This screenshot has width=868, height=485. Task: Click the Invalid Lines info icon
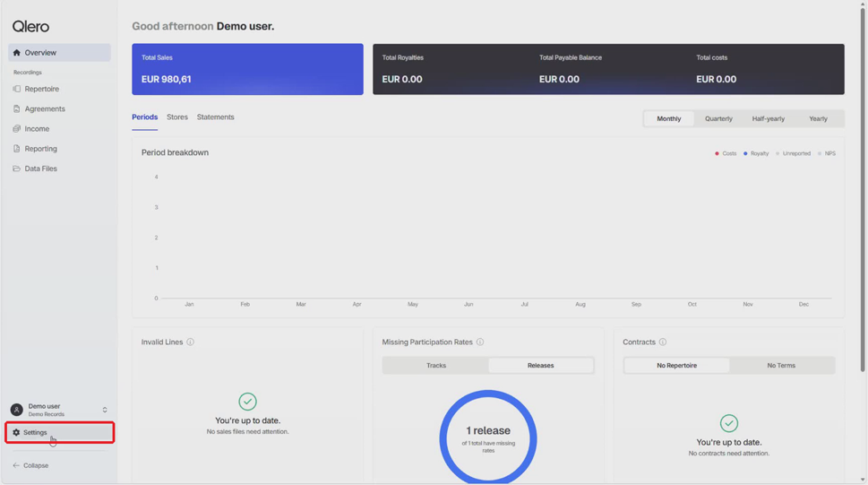tap(191, 342)
